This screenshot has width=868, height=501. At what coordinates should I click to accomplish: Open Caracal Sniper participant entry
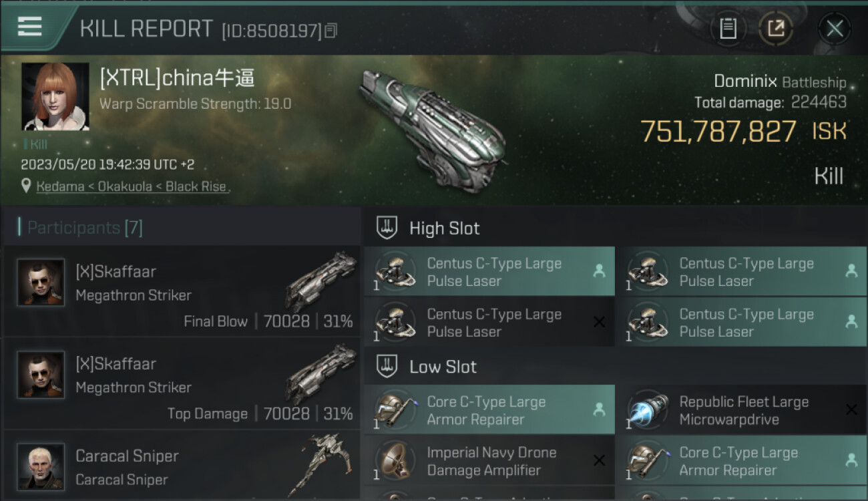(182, 466)
